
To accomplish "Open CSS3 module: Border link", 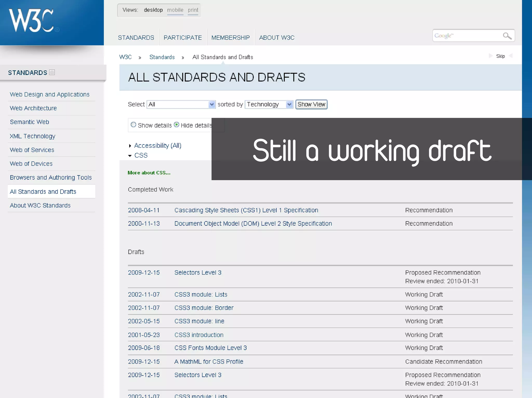I will (204, 308).
